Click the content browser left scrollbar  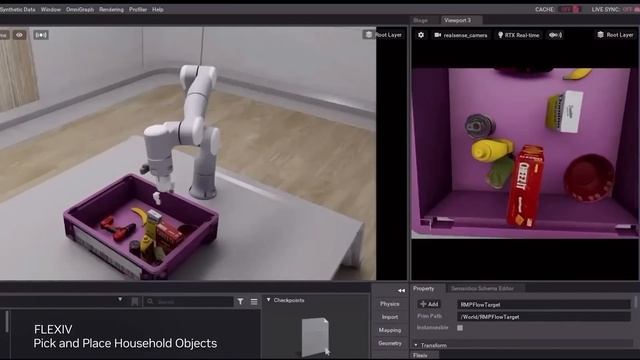7,322
